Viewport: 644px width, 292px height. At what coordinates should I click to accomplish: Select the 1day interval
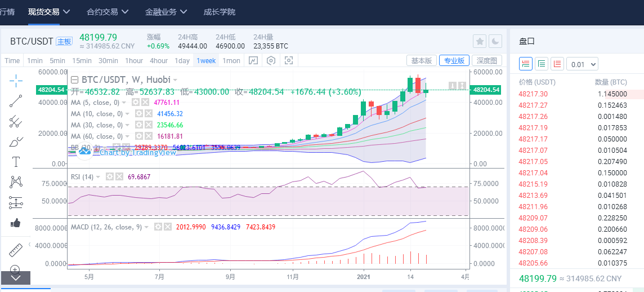coord(182,61)
